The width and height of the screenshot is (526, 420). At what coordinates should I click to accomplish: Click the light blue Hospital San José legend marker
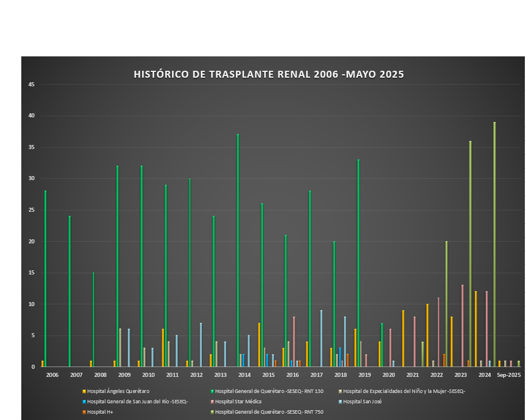click(340, 402)
